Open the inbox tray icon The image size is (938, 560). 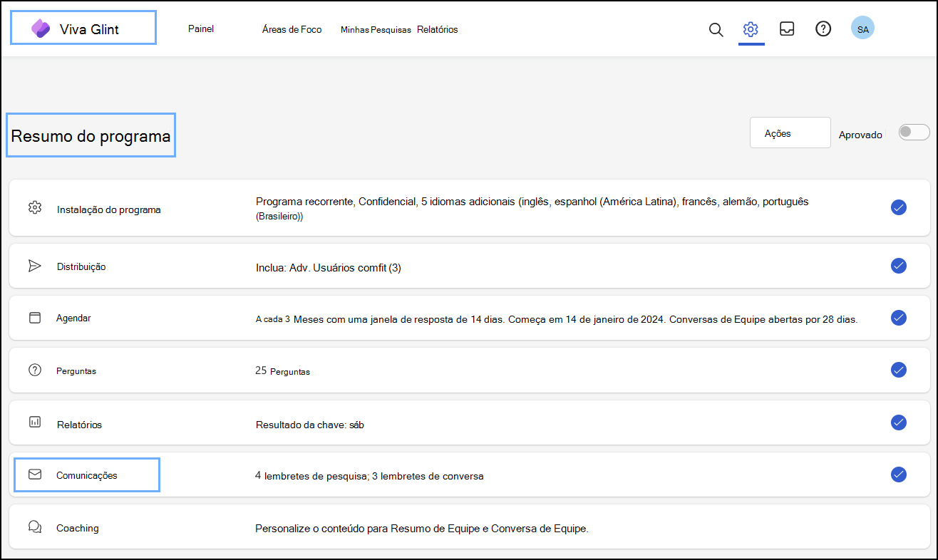(x=787, y=29)
